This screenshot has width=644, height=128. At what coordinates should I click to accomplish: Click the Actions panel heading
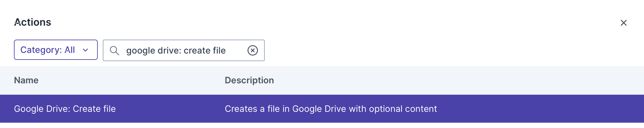(33, 22)
